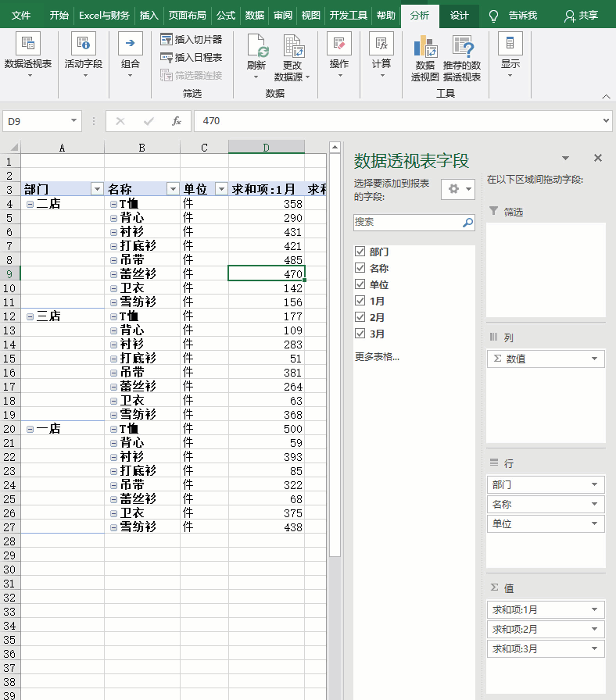Switch to the 开始 tab
616x700 pixels.
coord(59,16)
